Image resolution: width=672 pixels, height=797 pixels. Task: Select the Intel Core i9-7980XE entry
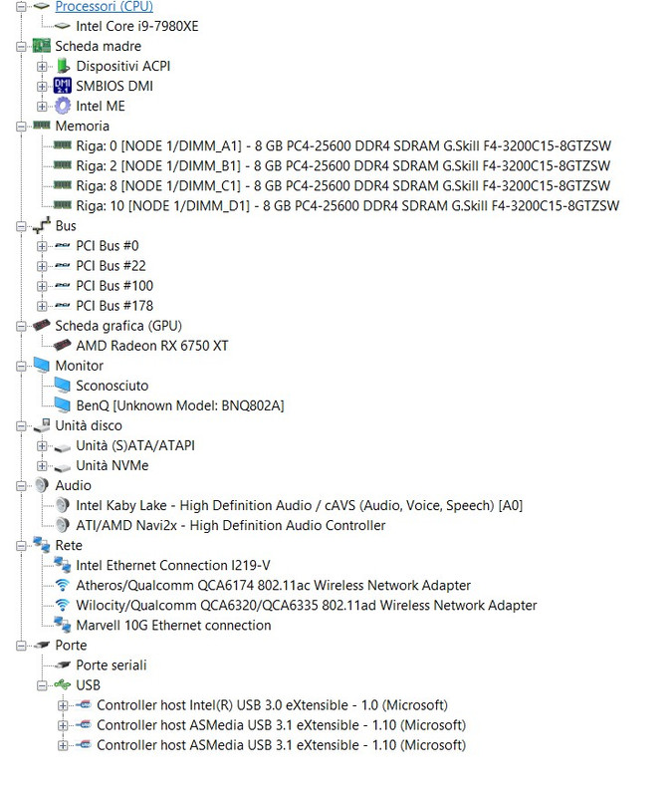137,26
